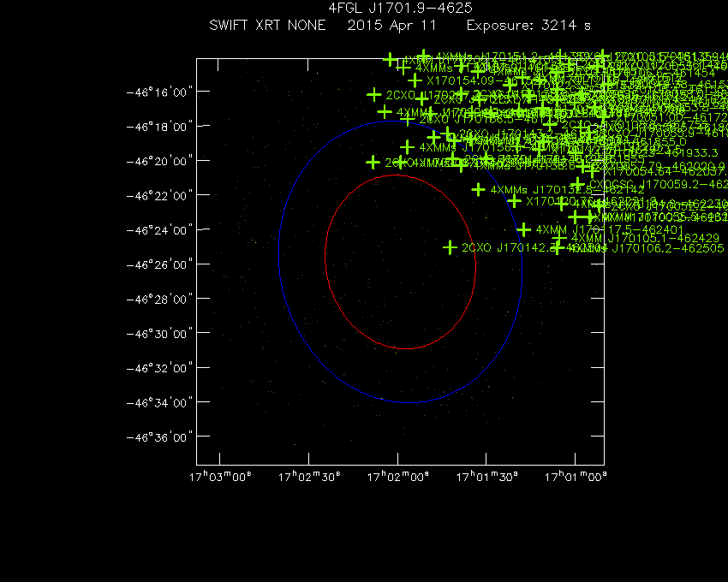
Task: Click the label text "4XMM J170105.1-462429"
Action: (645, 238)
